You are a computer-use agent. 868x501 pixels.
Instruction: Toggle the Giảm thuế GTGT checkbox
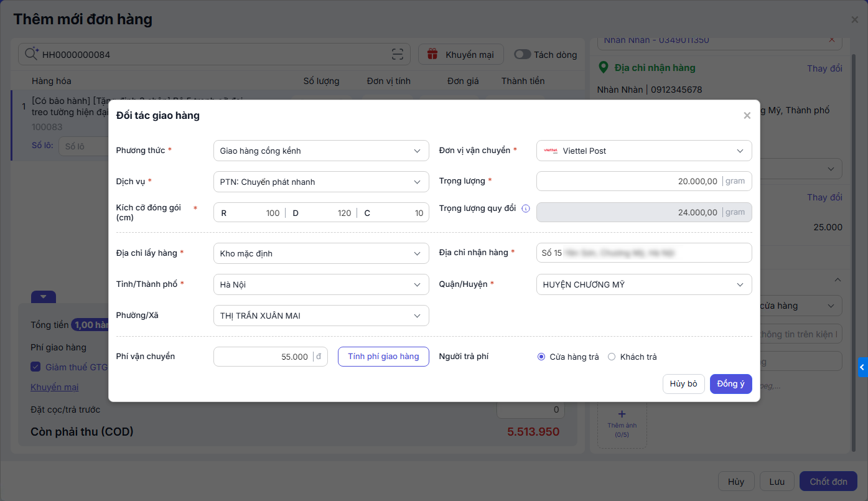(36, 367)
